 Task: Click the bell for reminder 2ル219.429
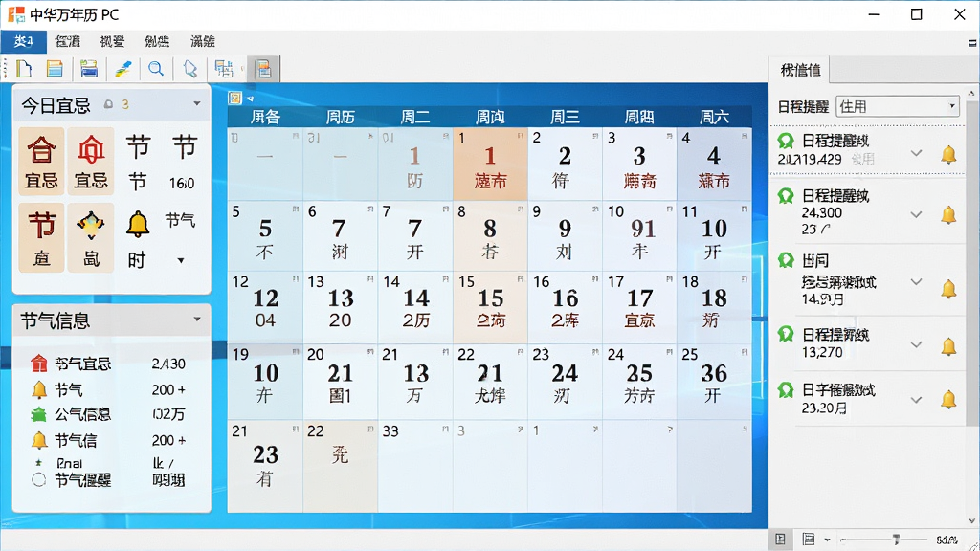948,154
